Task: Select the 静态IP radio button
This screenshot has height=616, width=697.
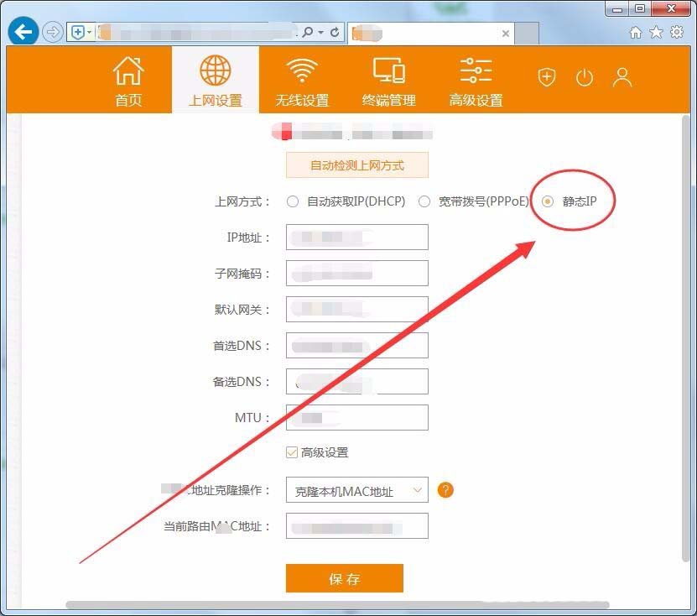Action: 548,201
